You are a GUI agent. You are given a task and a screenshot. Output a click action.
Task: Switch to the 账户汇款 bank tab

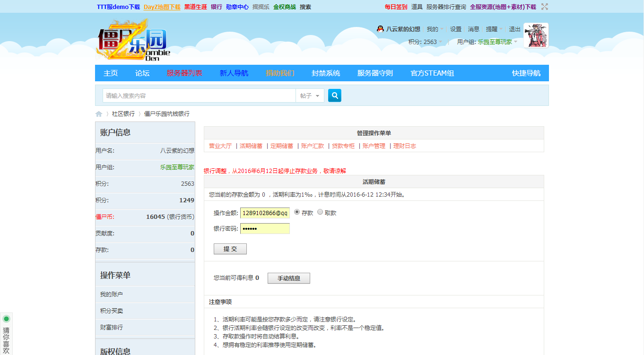point(313,146)
